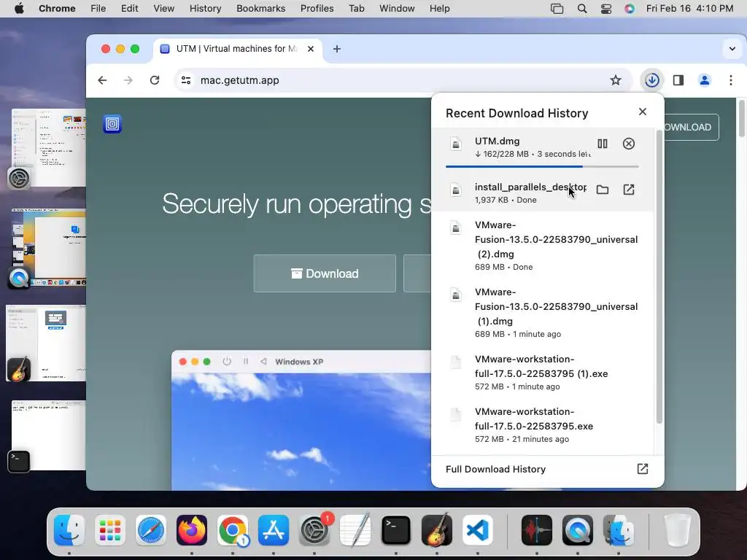Open Full Download History

tap(547, 469)
